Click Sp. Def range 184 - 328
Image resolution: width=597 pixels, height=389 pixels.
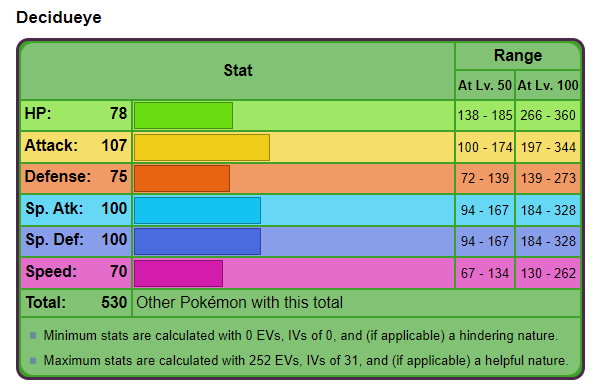pyautogui.click(x=548, y=242)
